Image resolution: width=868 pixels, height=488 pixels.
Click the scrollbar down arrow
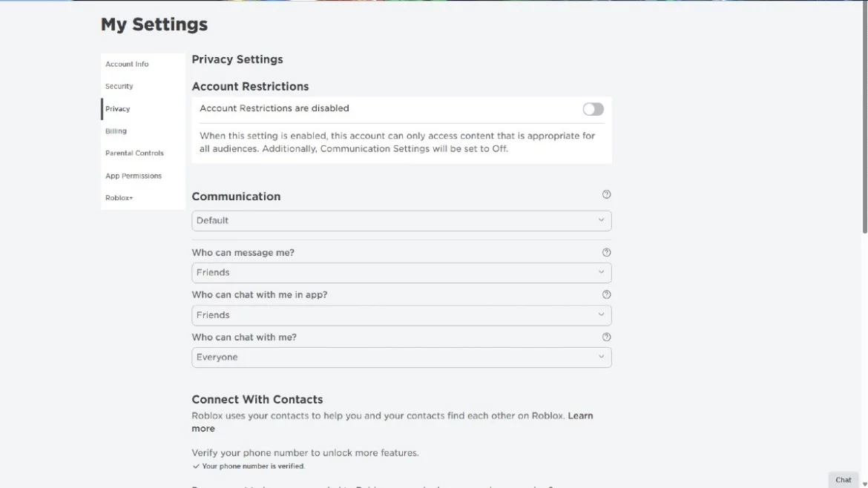coord(864,483)
